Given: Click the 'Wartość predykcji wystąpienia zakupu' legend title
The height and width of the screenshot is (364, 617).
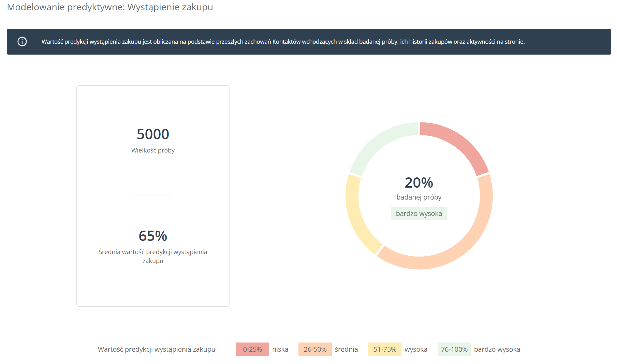Looking at the screenshot, I should 157,349.
